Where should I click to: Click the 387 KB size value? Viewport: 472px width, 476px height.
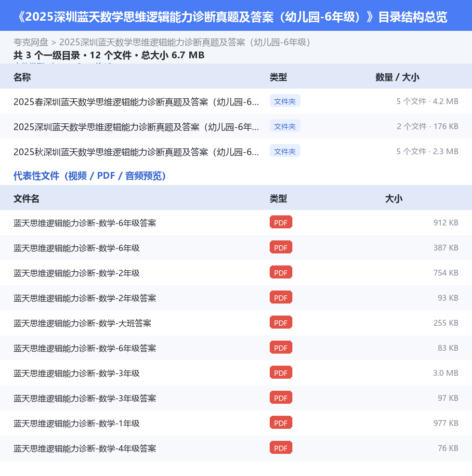tap(446, 248)
